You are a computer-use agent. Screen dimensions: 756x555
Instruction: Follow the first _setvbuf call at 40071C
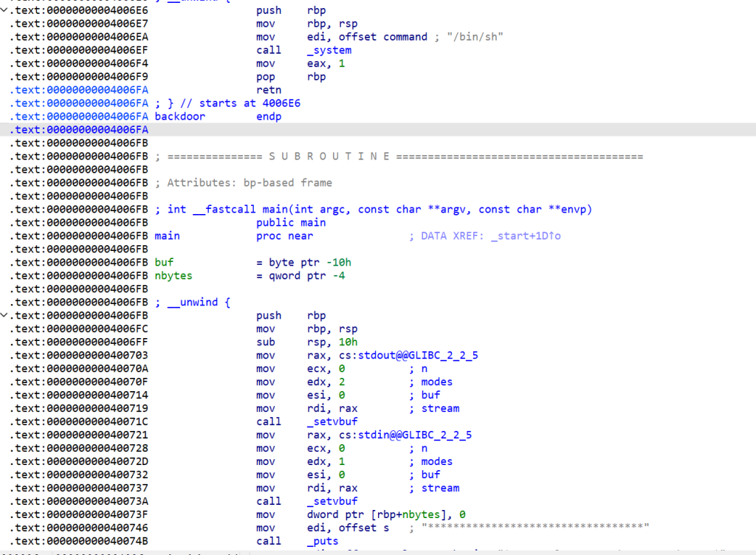coord(331,421)
